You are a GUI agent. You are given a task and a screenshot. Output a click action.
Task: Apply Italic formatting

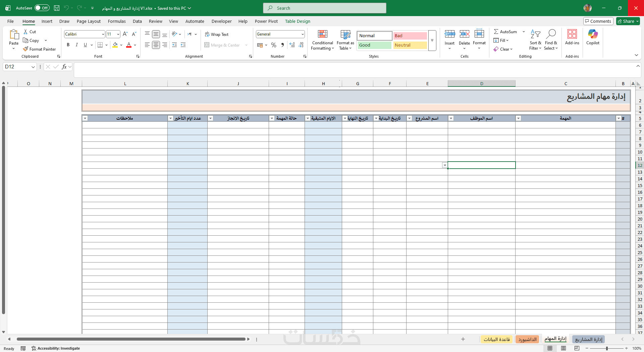coord(77,45)
